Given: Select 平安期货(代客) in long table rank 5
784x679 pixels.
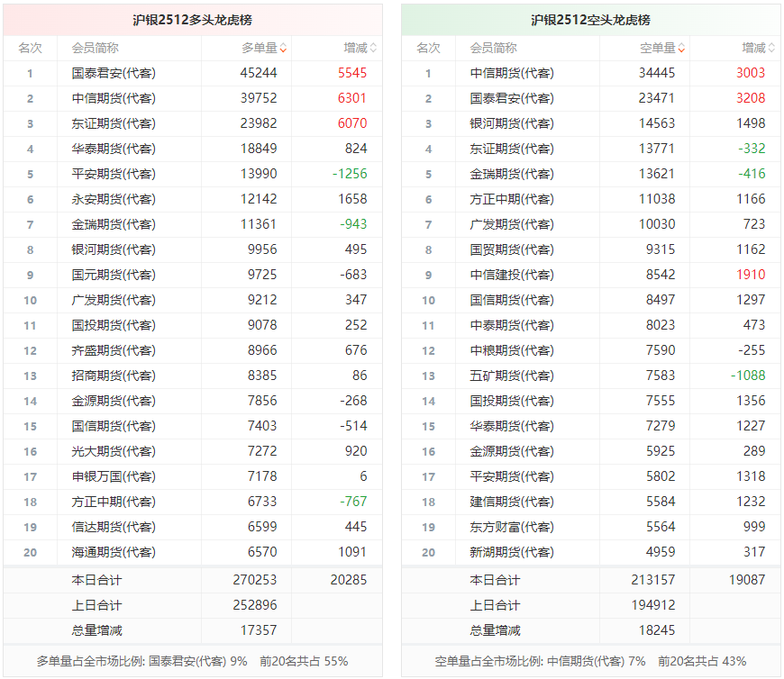Looking at the screenshot, I should tap(114, 174).
